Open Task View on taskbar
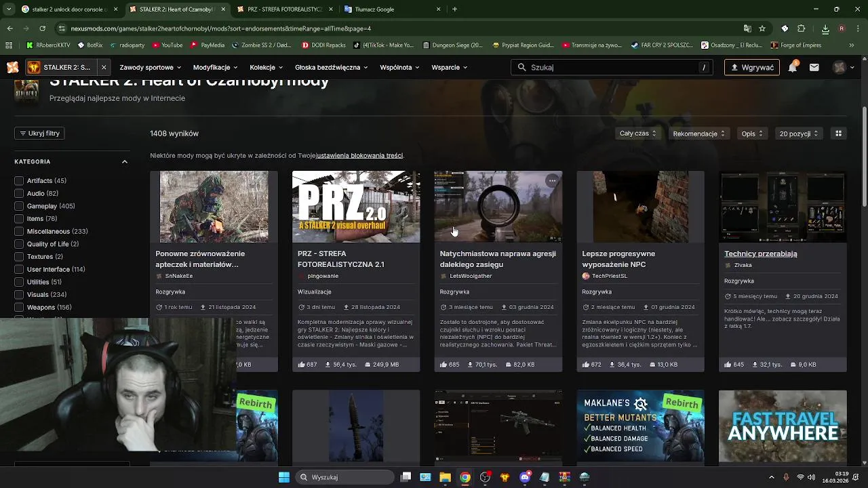The height and width of the screenshot is (488, 868). coord(406,477)
